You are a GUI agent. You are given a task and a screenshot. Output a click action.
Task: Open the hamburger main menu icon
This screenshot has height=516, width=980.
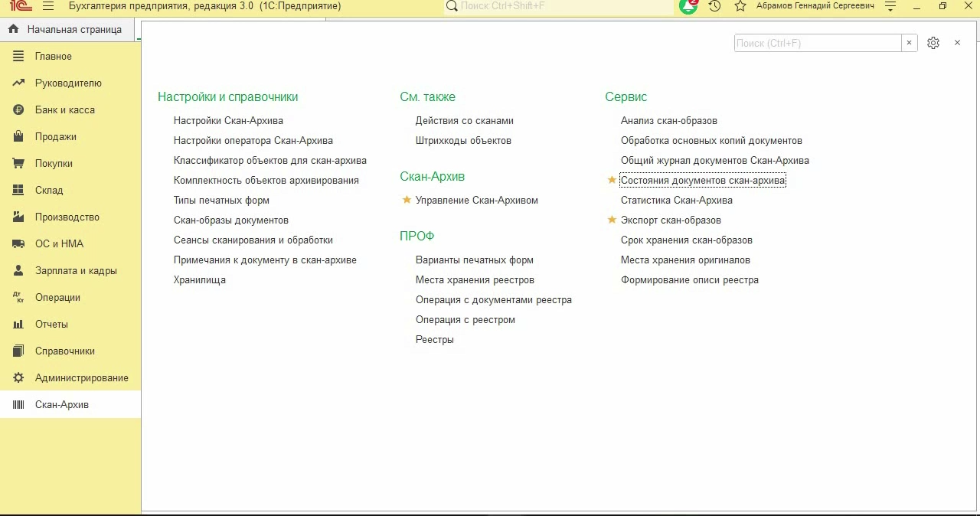pos(48,6)
